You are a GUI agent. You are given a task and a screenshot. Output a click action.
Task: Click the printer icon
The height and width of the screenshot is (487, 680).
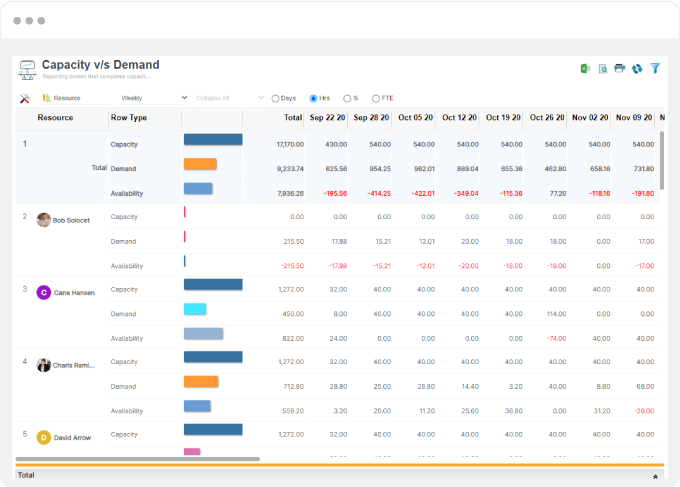(x=620, y=69)
